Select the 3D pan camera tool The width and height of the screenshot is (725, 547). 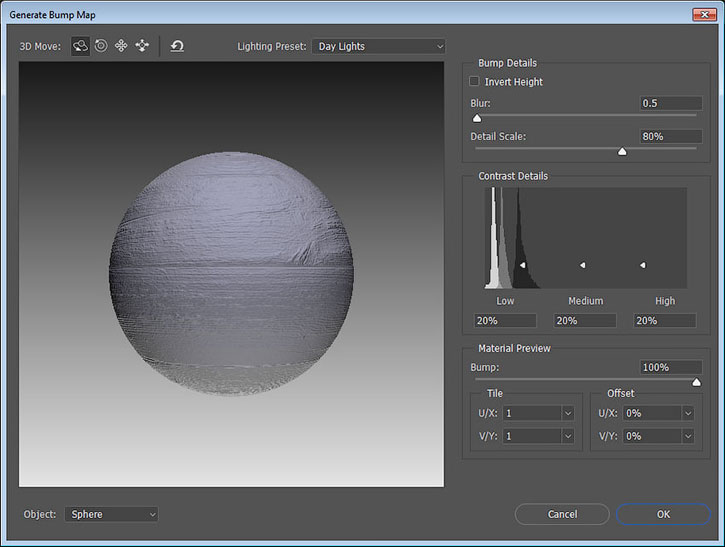point(121,46)
